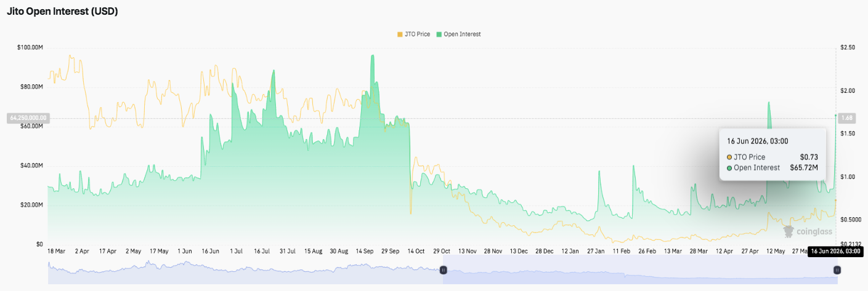
Task: Click the right range slider handle
Action: [x=837, y=270]
